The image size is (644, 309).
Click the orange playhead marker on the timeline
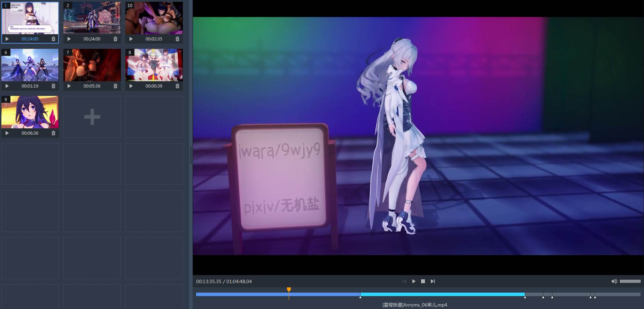pyautogui.click(x=289, y=290)
